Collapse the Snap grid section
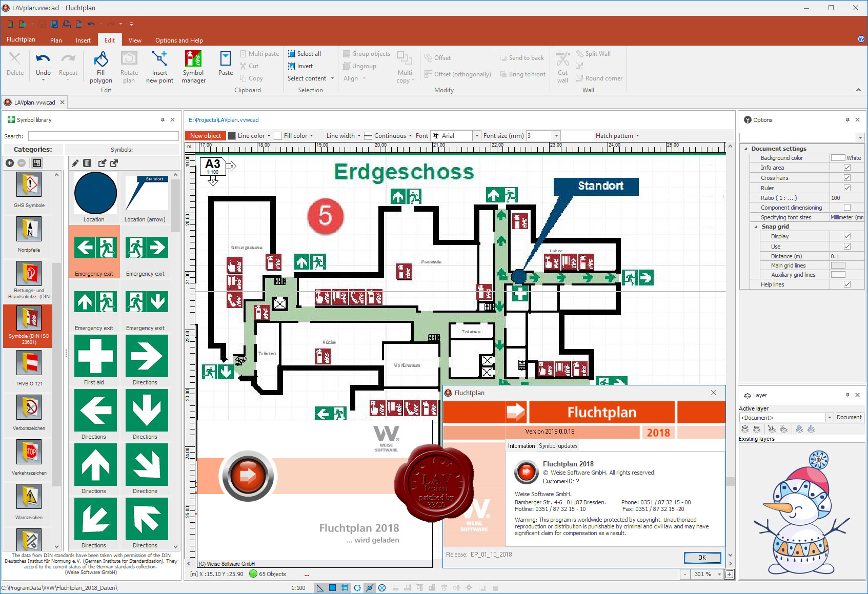The height and width of the screenshot is (594, 868). click(756, 227)
